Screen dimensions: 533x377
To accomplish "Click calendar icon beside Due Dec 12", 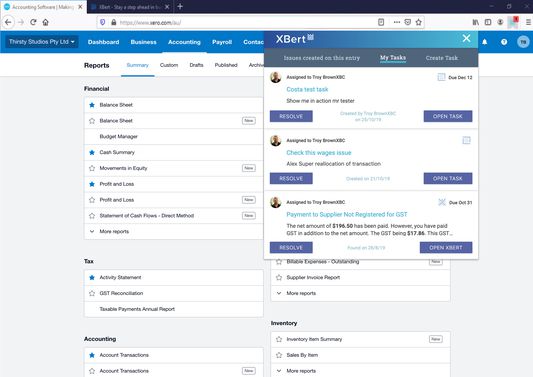I will [441, 77].
